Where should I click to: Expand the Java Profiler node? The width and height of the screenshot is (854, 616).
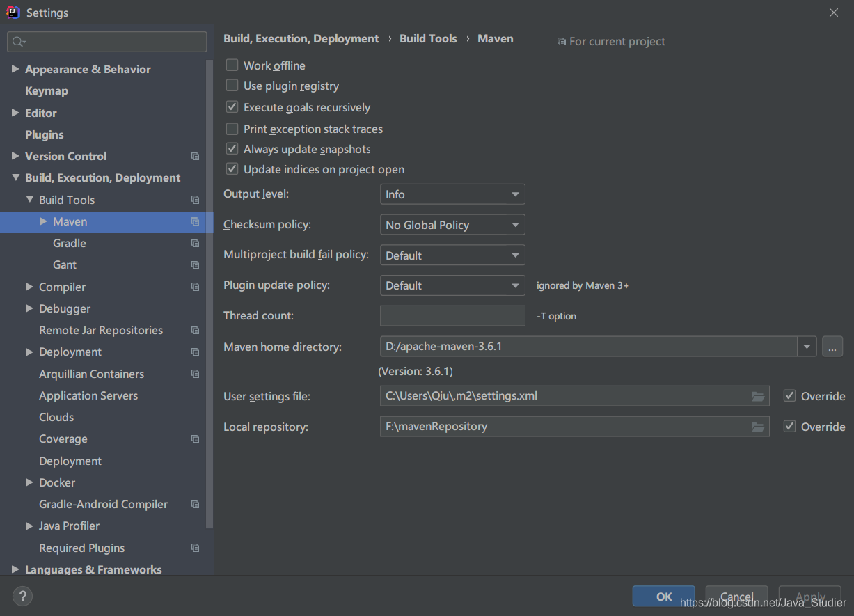coord(29,526)
